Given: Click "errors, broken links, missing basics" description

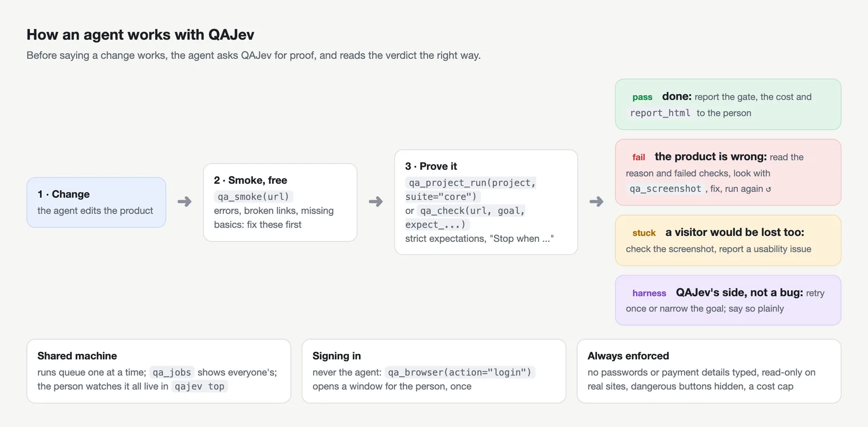Looking at the screenshot, I should (x=274, y=218).
